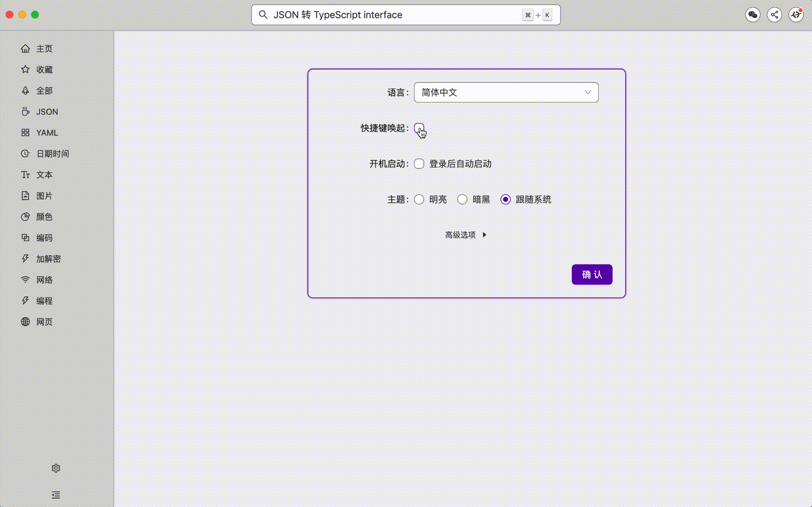Image resolution: width=812 pixels, height=507 pixels.
Task: Click the layers icon beside 编码
Action: (x=25, y=237)
